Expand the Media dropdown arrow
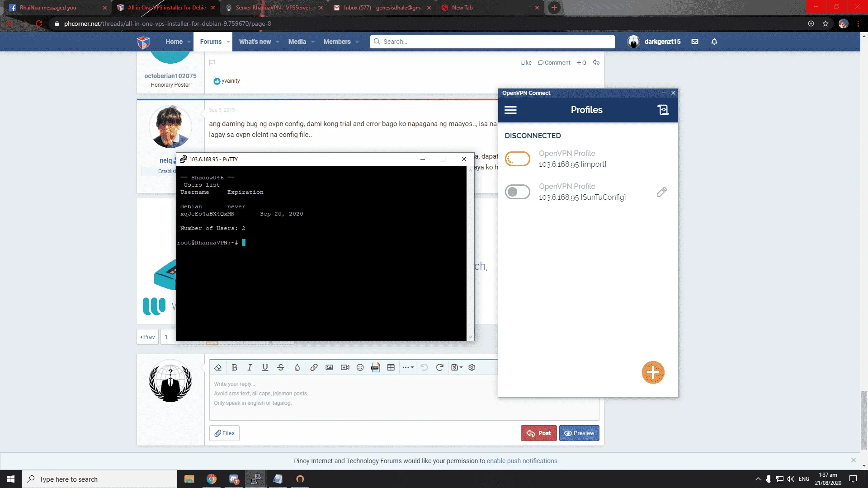Viewport: 868px width, 488px height. [x=312, y=42]
